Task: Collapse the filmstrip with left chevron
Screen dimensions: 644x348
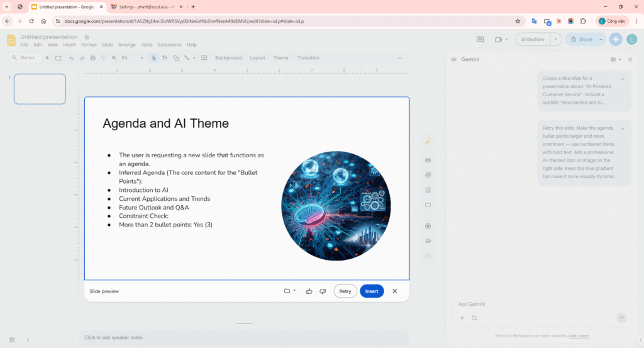Action: tap(28, 340)
